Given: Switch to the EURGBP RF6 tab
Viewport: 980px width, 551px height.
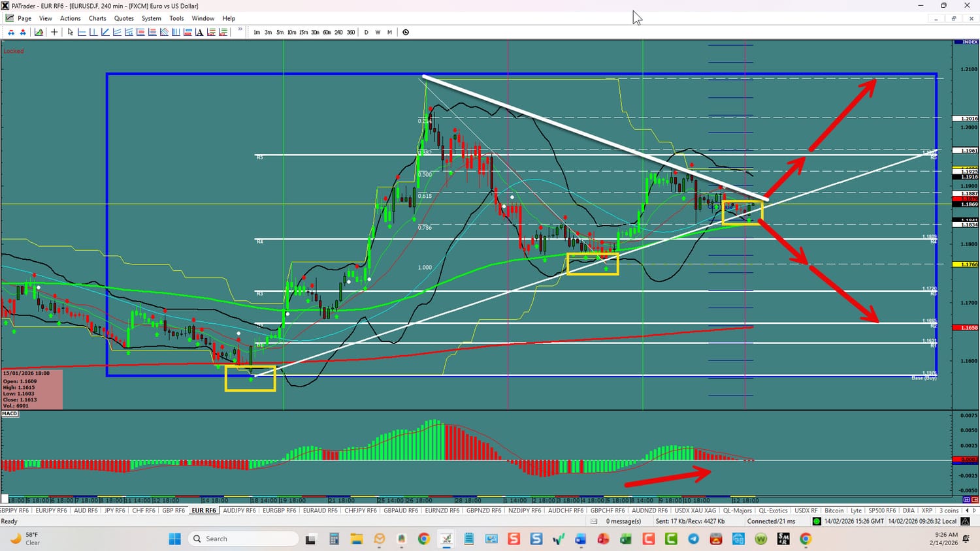Looking at the screenshot, I should (279, 511).
